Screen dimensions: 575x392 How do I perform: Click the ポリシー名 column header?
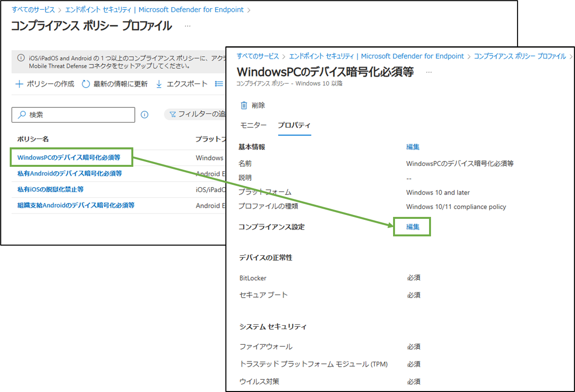[33, 139]
